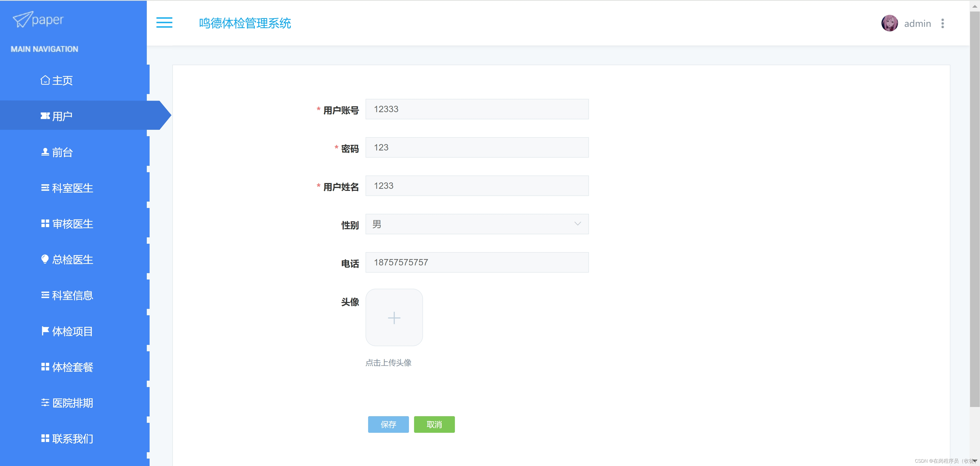Click the MAIN NAVIGATION heading

(44, 49)
